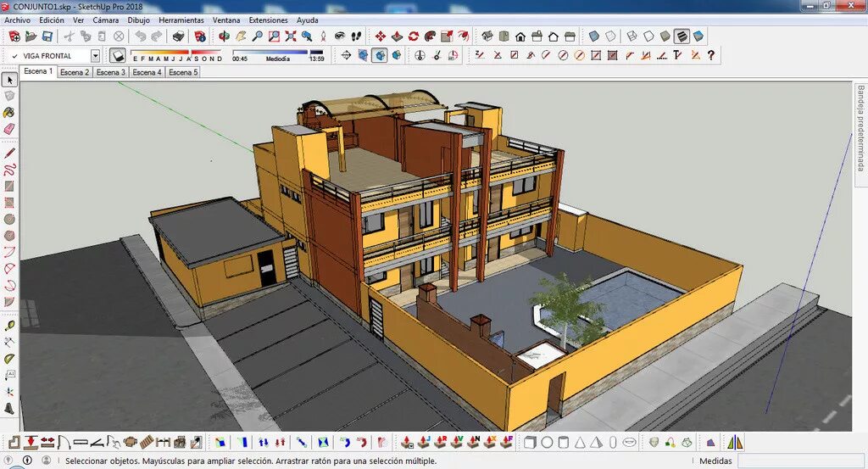
Task: Fit model with Zoom Extents icon
Action: point(291,36)
